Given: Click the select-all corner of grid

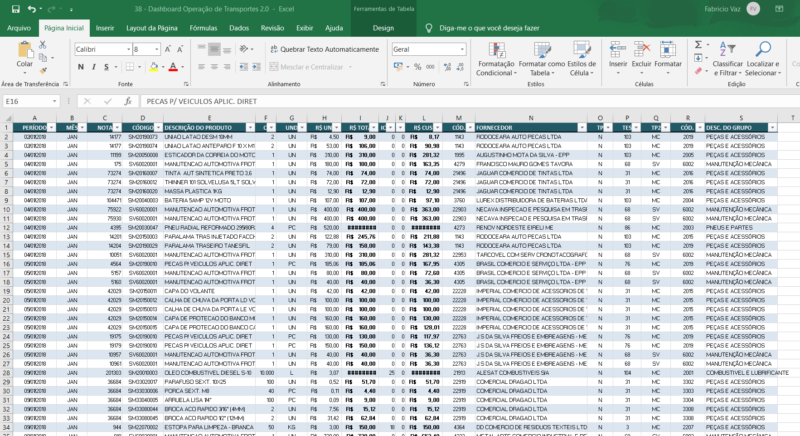Looking at the screenshot, I should (x=7, y=118).
